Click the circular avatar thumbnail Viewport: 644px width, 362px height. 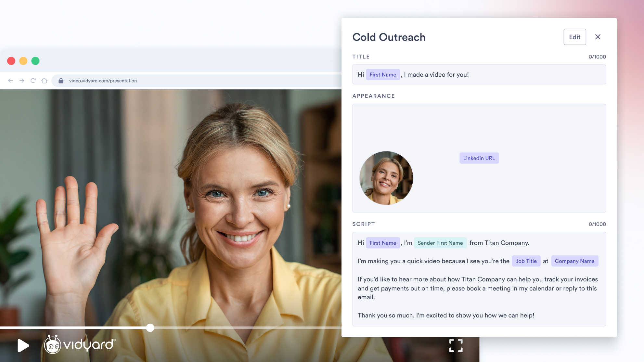click(386, 178)
